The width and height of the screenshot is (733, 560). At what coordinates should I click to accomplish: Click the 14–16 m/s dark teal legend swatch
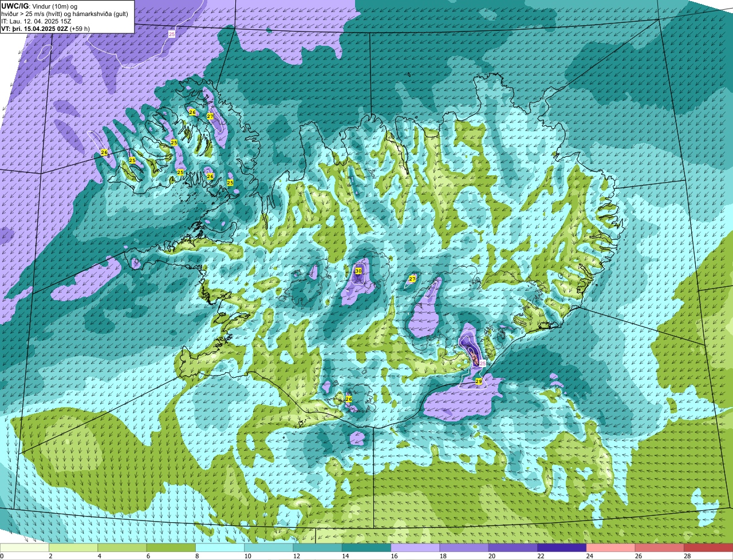366,547
